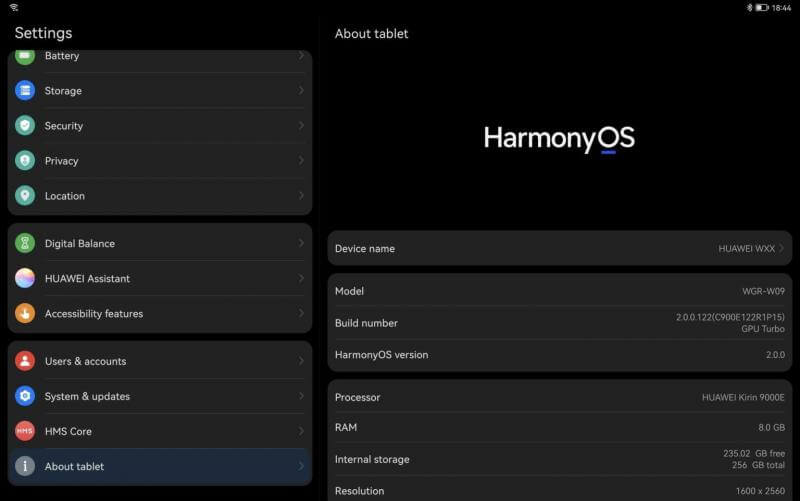Open the Security settings entry

point(160,126)
